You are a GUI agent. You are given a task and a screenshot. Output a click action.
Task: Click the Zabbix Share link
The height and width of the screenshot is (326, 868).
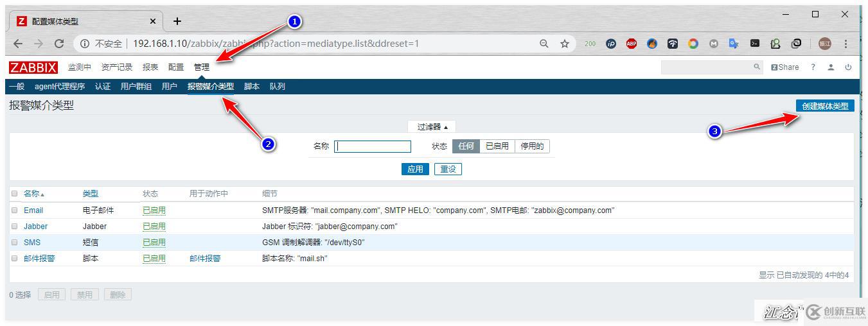(x=785, y=67)
